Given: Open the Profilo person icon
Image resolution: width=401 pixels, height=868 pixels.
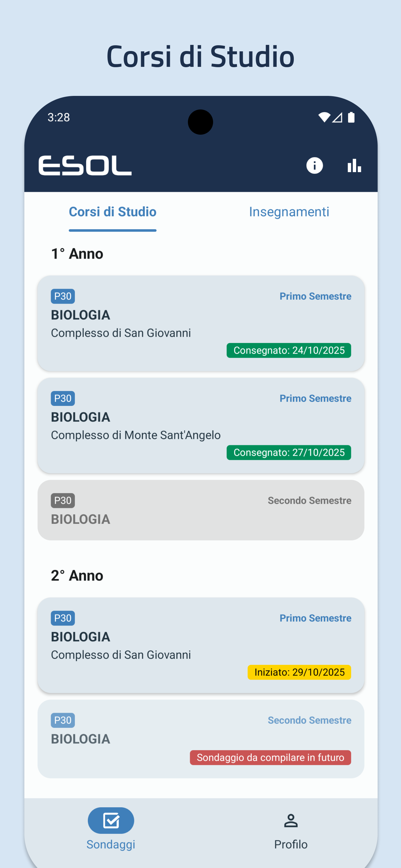Looking at the screenshot, I should coord(291,821).
